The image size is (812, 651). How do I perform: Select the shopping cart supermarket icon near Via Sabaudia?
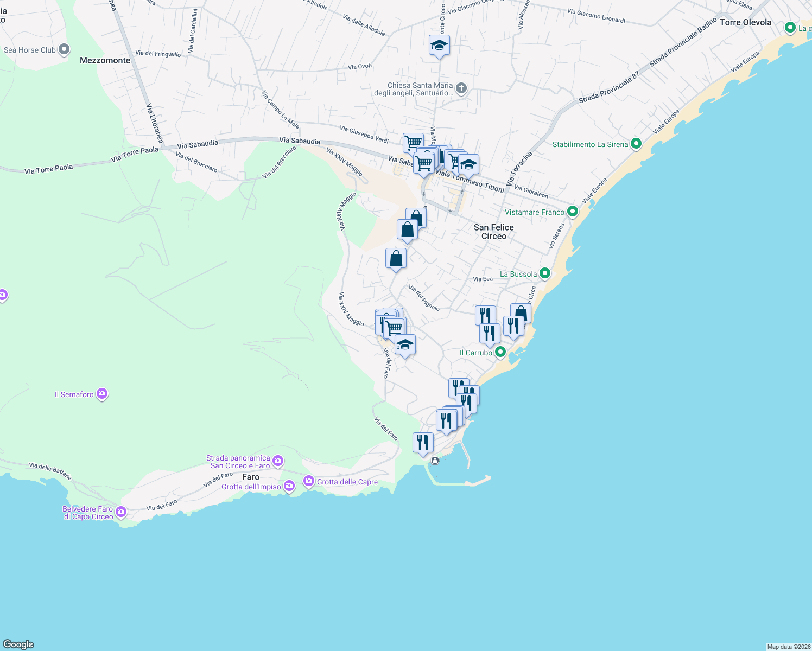click(413, 142)
